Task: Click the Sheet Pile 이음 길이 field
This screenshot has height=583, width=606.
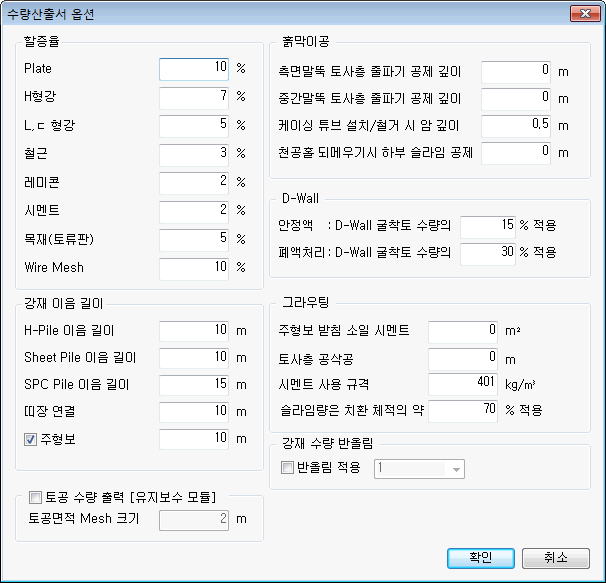Action: [194, 357]
